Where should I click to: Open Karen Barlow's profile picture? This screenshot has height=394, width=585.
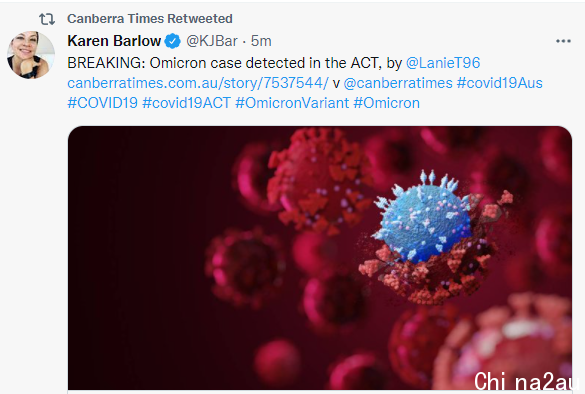31,55
